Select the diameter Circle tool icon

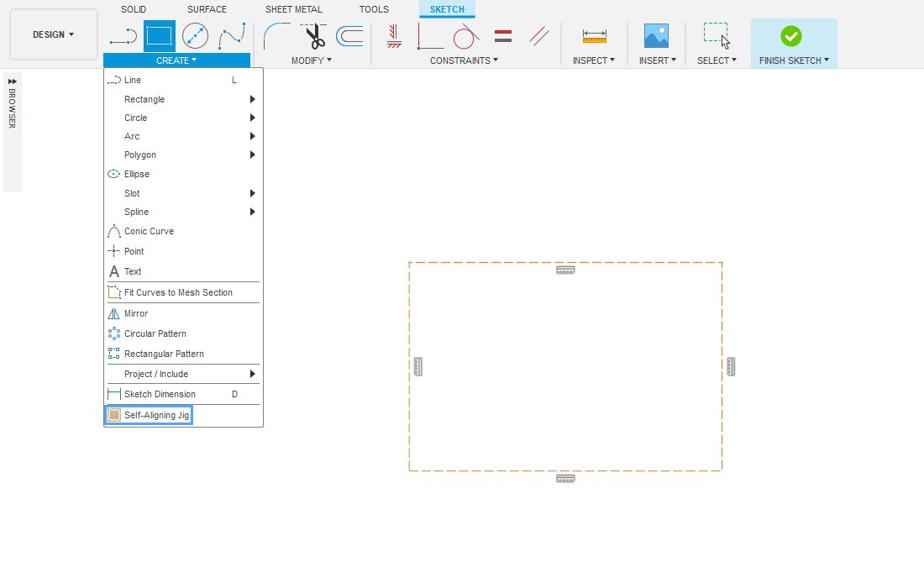coord(195,36)
